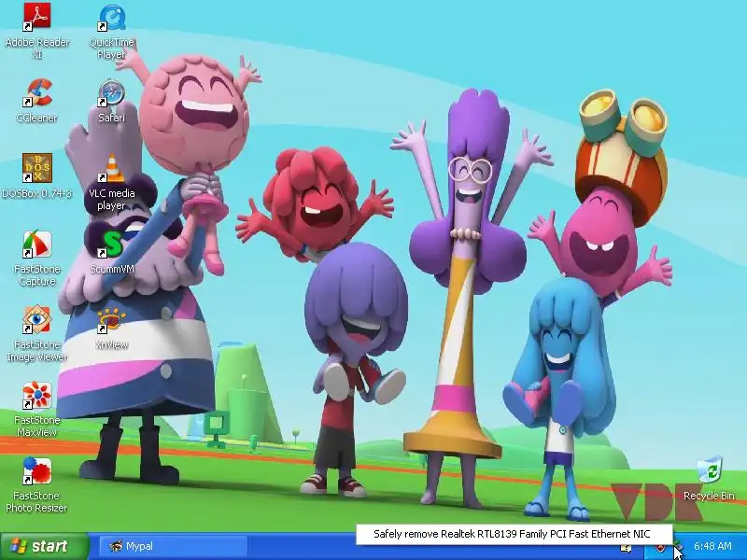The width and height of the screenshot is (747, 560).
Task: Click the 6:48 AM system clock
Action: coord(712,546)
